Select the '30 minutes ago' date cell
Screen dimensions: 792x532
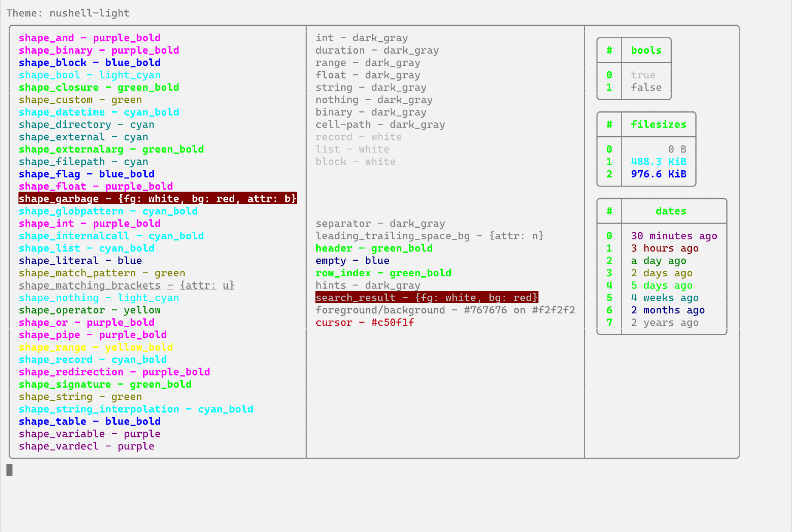674,236
